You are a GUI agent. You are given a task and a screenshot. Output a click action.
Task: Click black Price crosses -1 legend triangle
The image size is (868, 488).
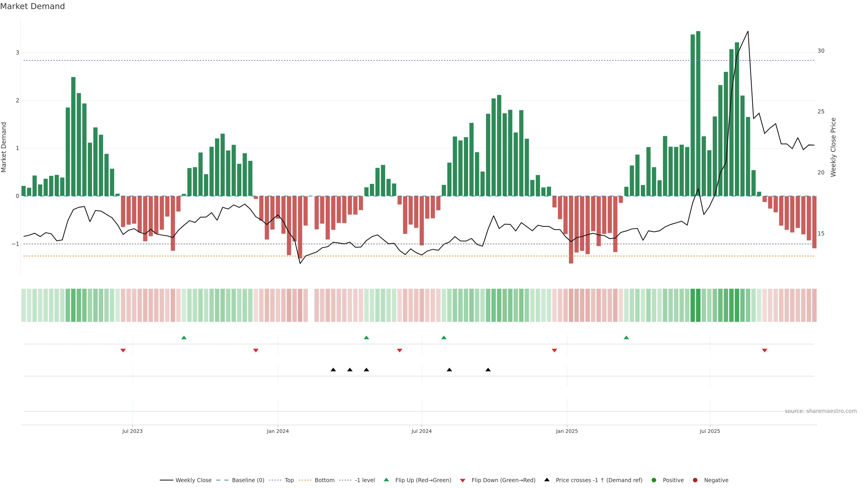click(547, 480)
